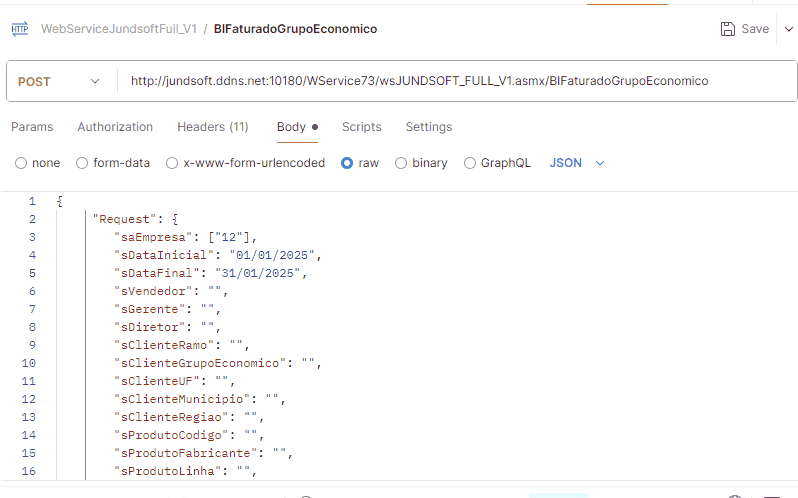Image resolution: width=798 pixels, height=498 pixels.
Task: Save the request with the Save button
Action: [x=745, y=29]
